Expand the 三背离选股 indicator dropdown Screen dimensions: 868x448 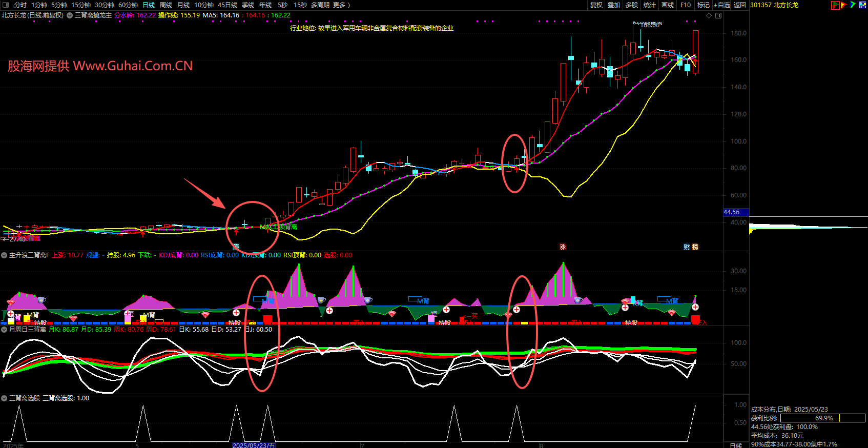pos(4,398)
